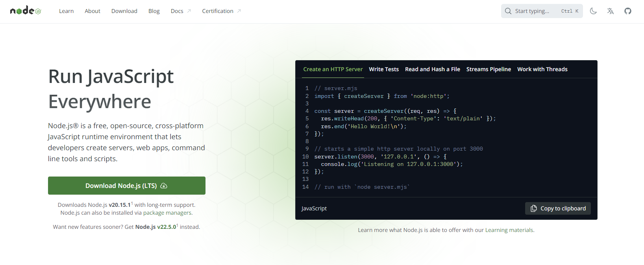This screenshot has width=644, height=265.
Task: Click the res.writeHead code line
Action: tap(408, 119)
